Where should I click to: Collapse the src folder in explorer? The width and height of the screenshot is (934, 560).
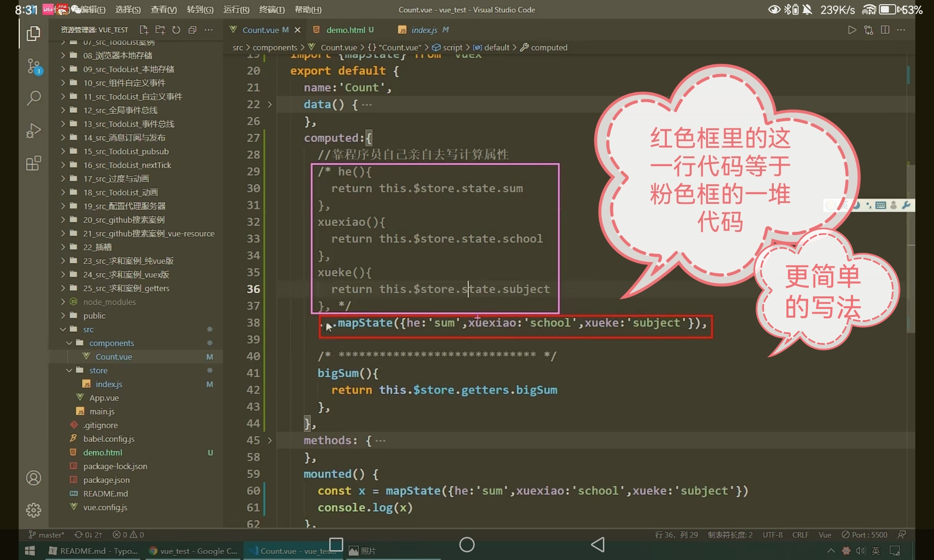88,329
